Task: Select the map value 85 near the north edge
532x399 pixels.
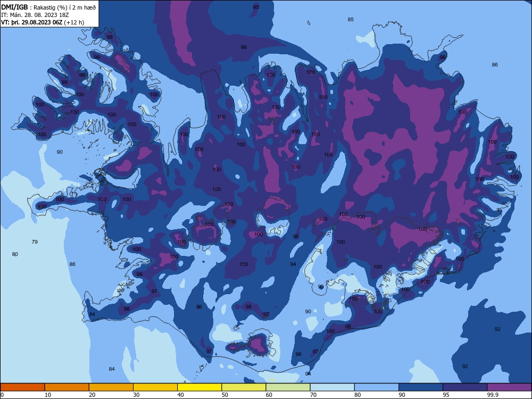Action: point(351,19)
